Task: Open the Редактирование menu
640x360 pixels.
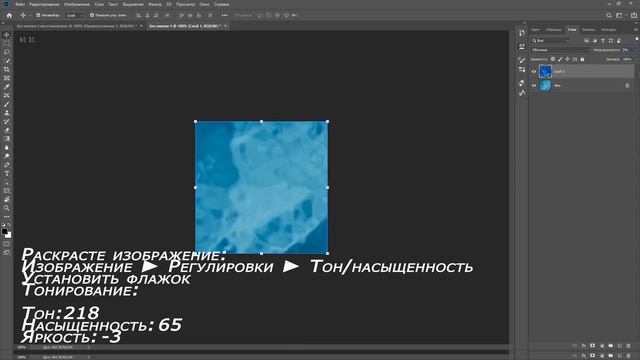Action: 44,4
